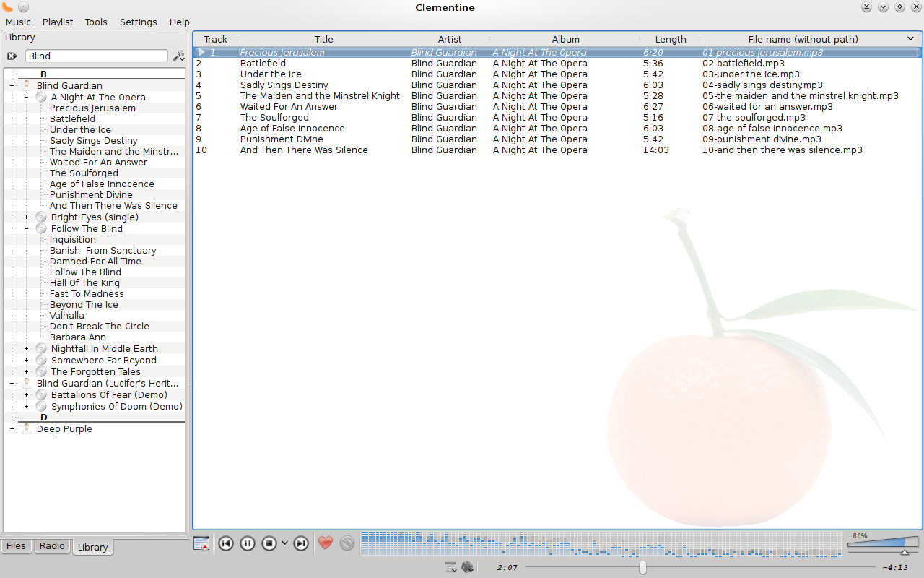Switch to the Radio tab
Screen dimensions: 924x578
click(x=52, y=546)
